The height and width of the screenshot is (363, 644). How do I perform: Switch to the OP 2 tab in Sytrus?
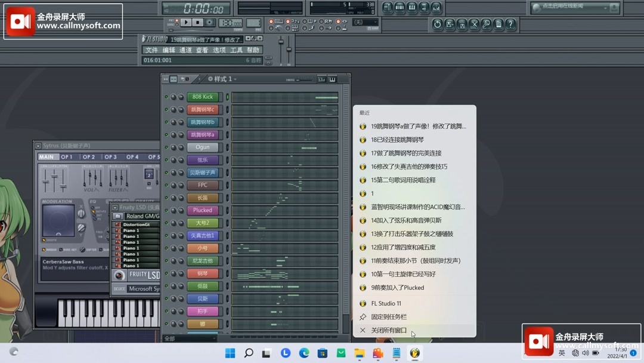(x=89, y=156)
